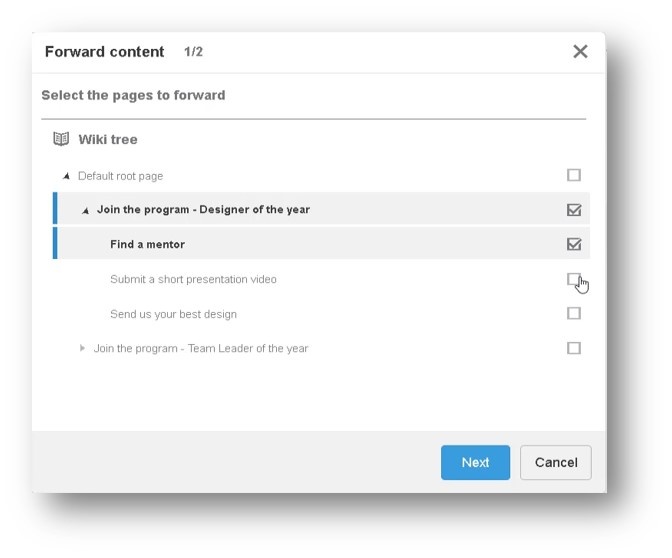Click the Wiki tree heading label
Screen dimensions: 672x558
[108, 140]
